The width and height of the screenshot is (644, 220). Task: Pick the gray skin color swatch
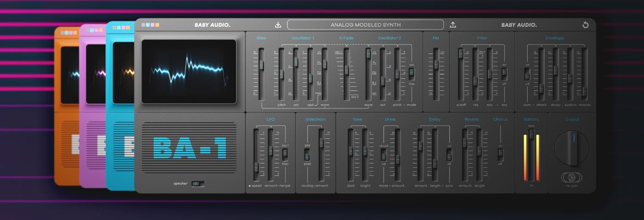coord(144,25)
